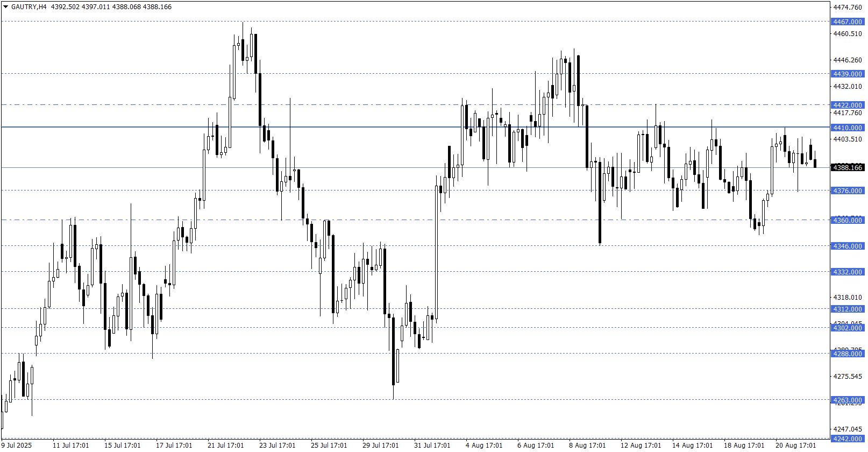This screenshot has width=868, height=452.
Task: Click the 4318.010 price scale value
Action: click(848, 298)
